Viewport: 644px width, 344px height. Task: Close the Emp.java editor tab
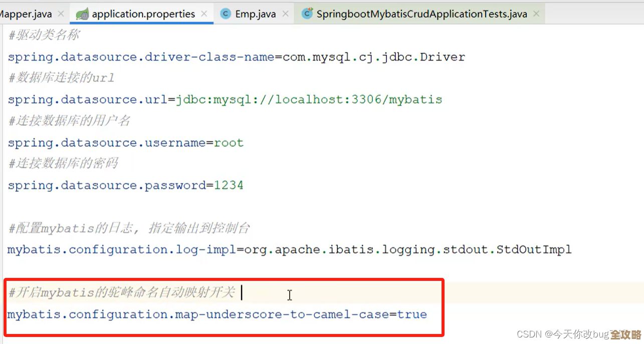coord(285,14)
